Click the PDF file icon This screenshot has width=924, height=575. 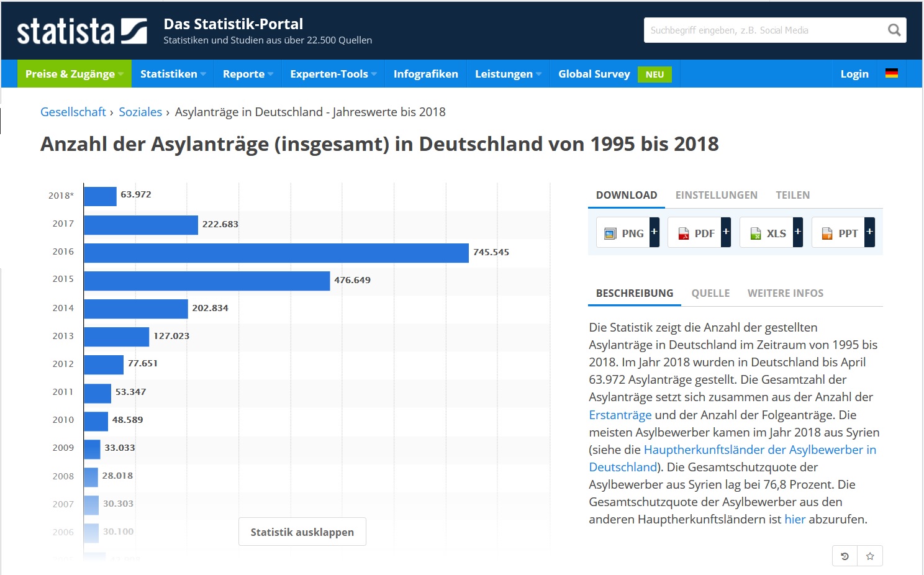pyautogui.click(x=683, y=233)
